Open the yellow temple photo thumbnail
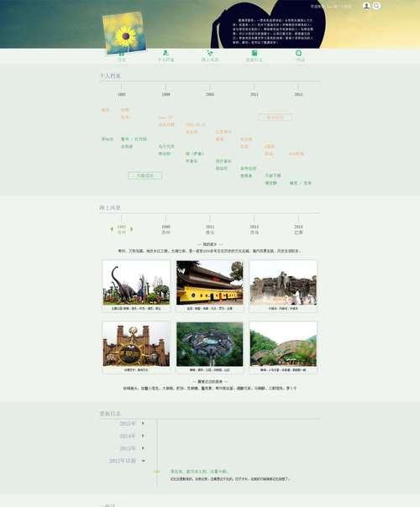420x507 pixels. [x=210, y=283]
